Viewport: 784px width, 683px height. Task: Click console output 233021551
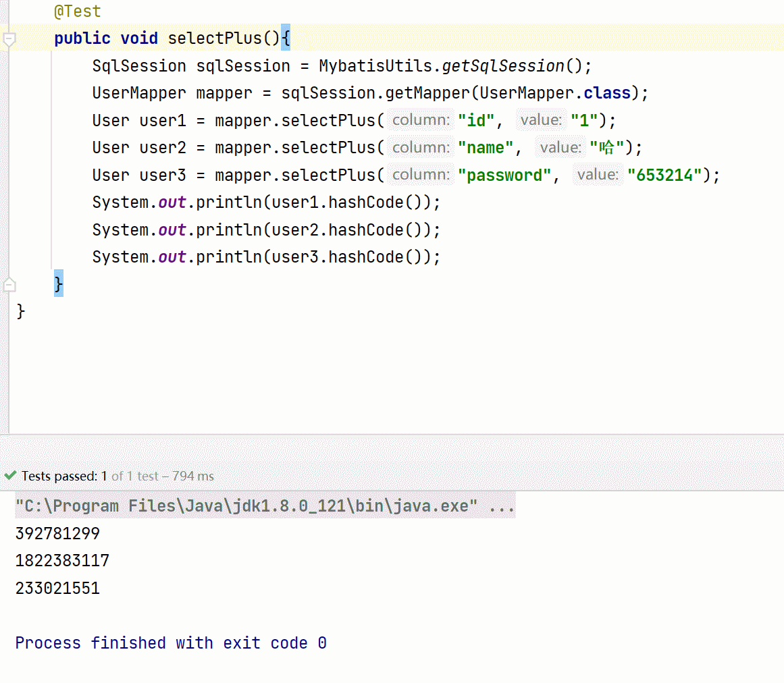[x=57, y=589]
